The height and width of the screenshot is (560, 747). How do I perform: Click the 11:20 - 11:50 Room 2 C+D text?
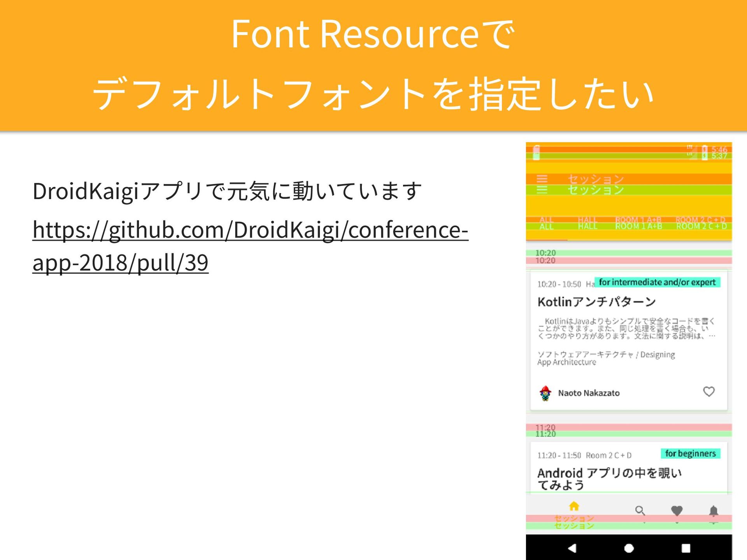click(584, 455)
